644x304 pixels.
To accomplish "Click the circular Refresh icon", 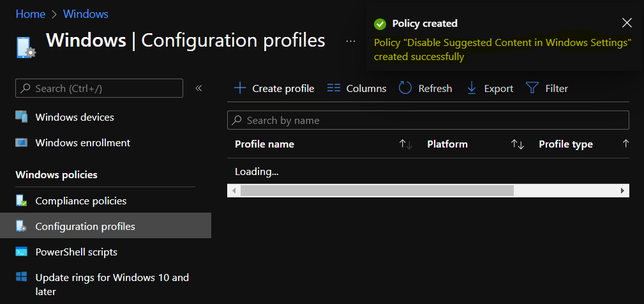I will click(405, 88).
